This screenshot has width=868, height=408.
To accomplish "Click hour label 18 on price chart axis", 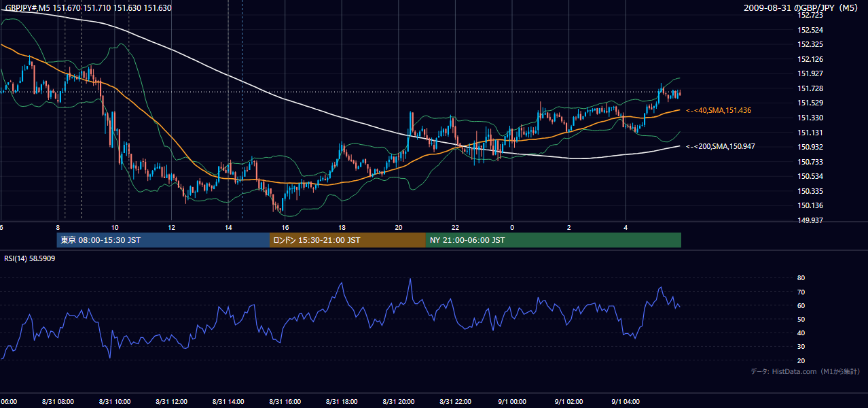I will [342, 227].
